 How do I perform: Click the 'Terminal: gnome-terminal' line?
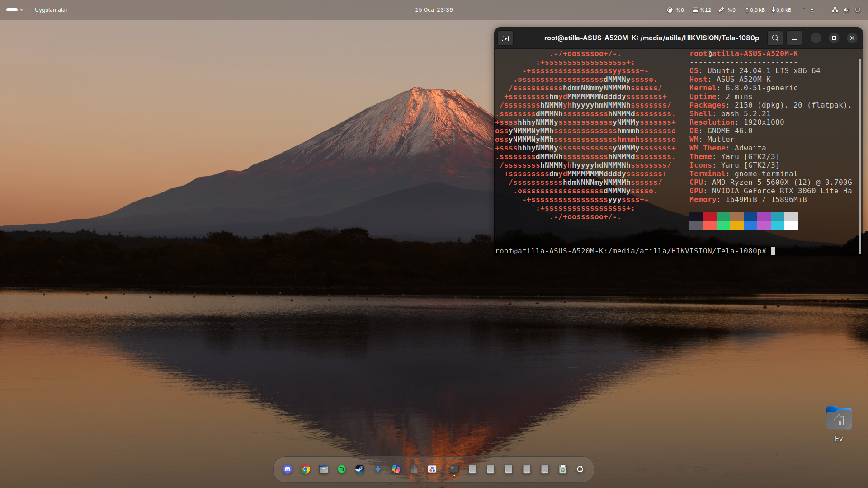[743, 174]
